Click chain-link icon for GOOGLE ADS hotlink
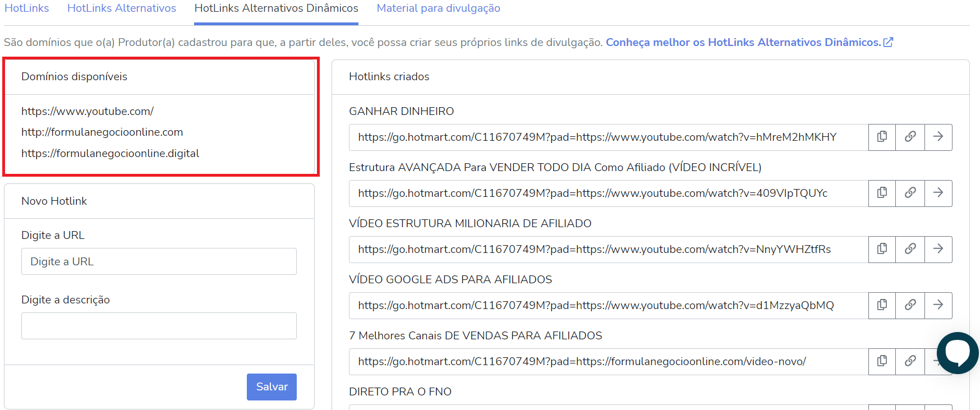The width and height of the screenshot is (980, 410). coord(910,305)
